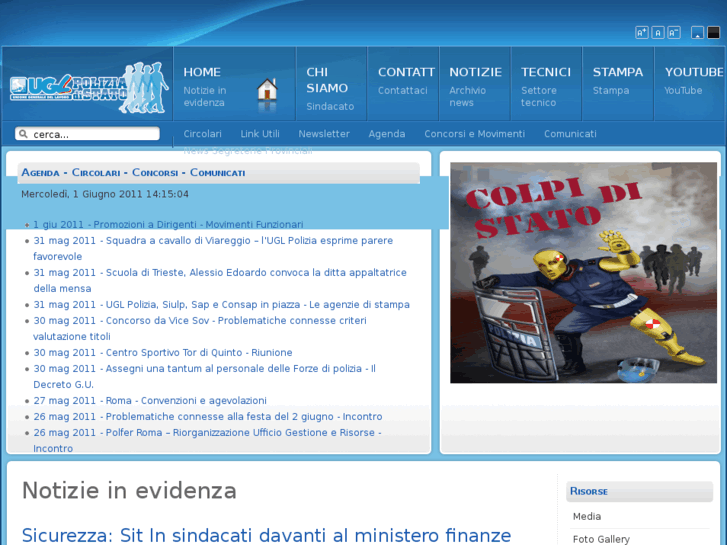727x545 pixels.
Task: Click Agenda in panel header
Action: tap(40, 173)
